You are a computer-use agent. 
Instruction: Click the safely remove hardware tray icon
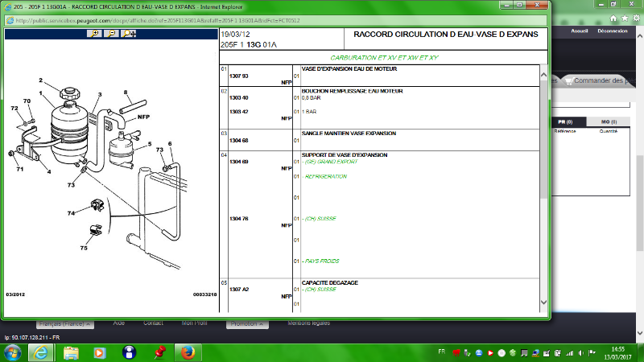468,353
